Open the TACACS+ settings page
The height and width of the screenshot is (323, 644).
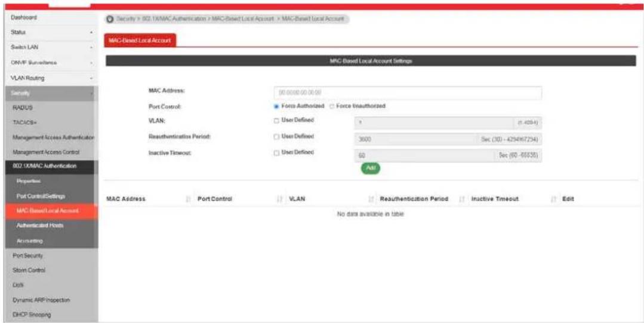point(51,123)
